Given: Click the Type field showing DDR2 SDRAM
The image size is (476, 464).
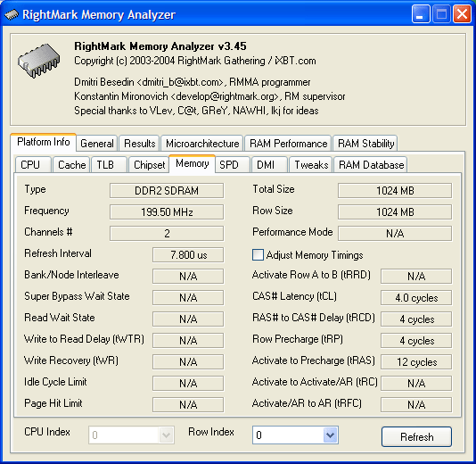Looking at the screenshot, I should [x=167, y=191].
